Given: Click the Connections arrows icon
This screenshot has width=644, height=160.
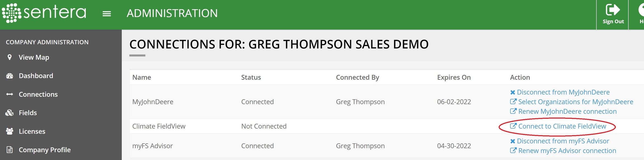Looking at the screenshot, I should [10, 94].
